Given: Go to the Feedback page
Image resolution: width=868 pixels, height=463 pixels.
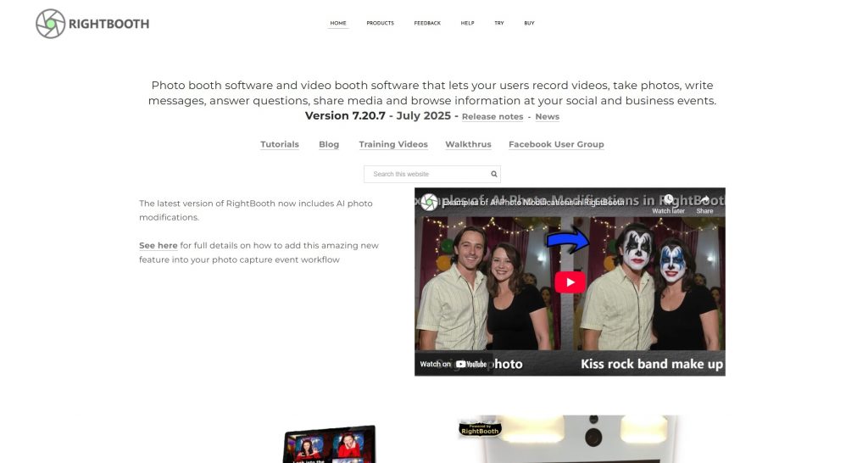Looking at the screenshot, I should (427, 23).
